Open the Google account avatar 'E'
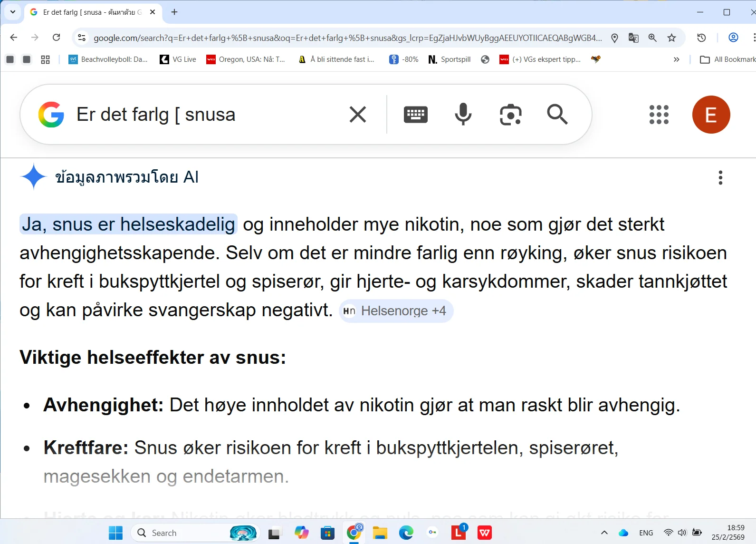The width and height of the screenshot is (756, 544). point(711,115)
